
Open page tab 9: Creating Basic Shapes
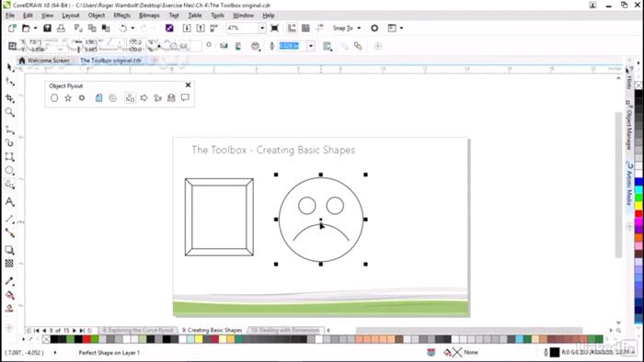coord(212,330)
